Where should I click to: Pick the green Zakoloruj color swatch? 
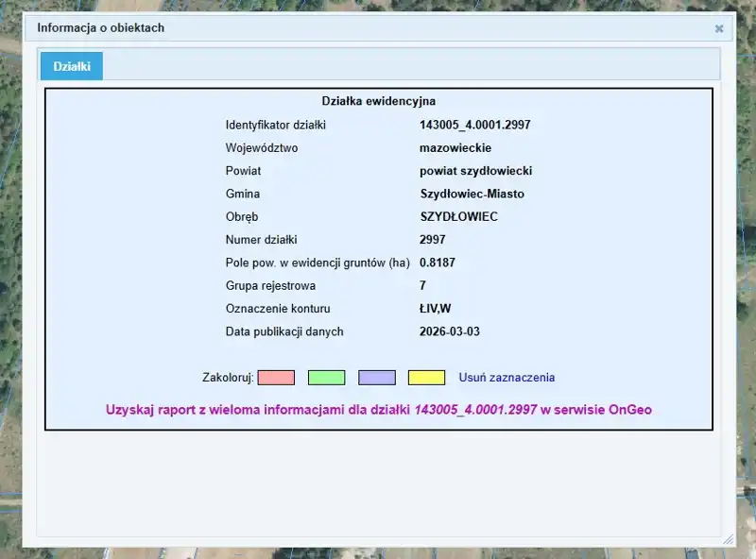326,378
